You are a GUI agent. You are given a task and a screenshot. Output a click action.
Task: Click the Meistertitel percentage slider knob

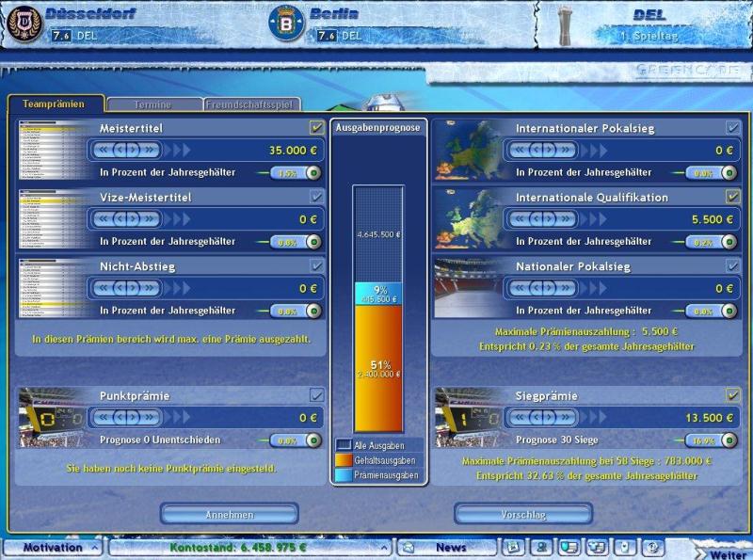pos(312,173)
